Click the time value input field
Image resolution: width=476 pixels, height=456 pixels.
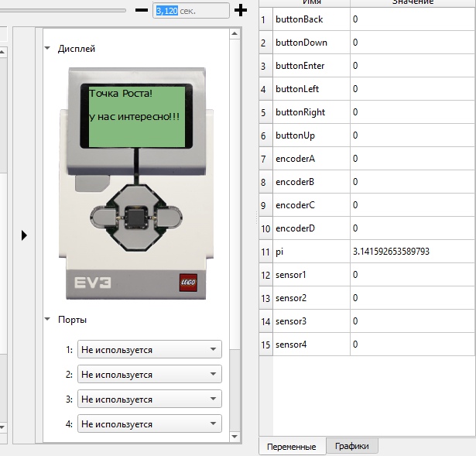pyautogui.click(x=190, y=11)
